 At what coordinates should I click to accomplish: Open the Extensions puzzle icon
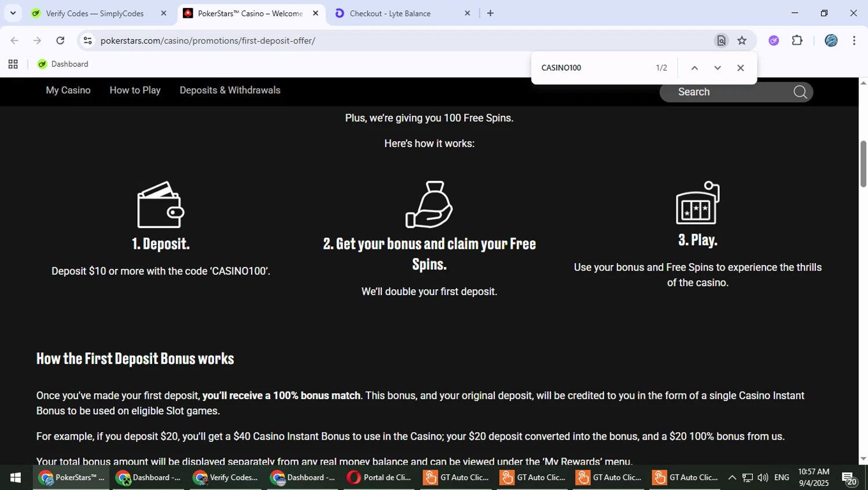(x=797, y=40)
